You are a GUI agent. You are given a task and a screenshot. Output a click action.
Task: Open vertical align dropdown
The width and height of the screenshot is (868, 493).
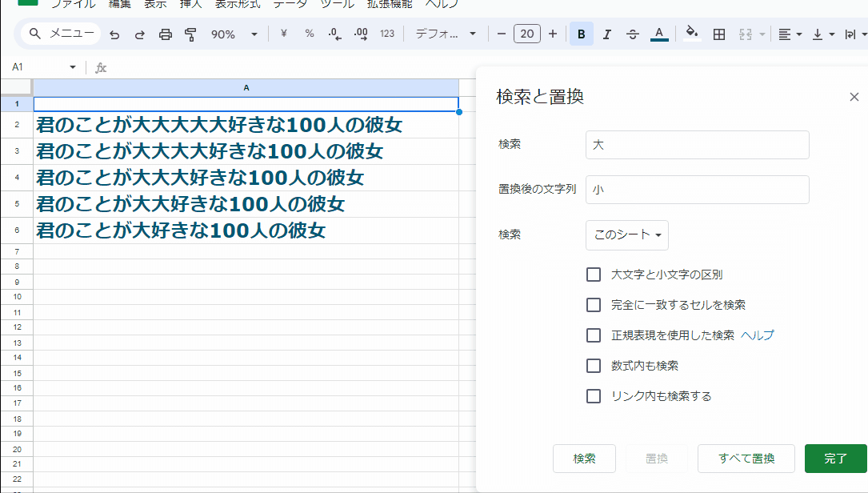(x=823, y=34)
